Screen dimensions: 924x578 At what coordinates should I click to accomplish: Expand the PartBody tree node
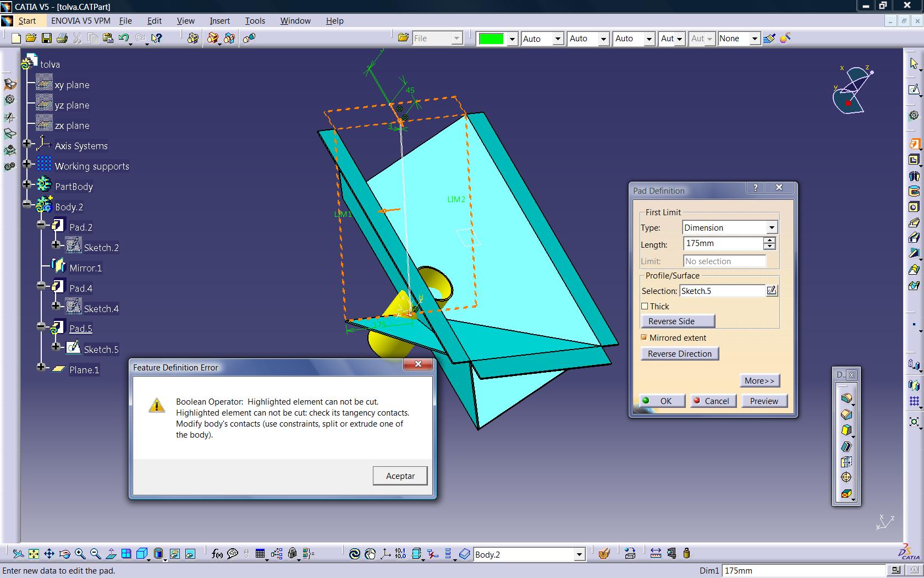click(26, 184)
